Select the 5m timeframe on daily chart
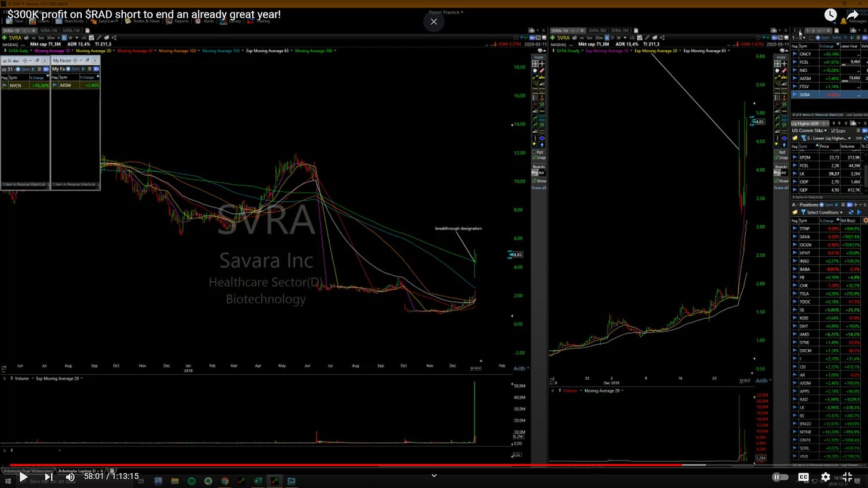The height and width of the screenshot is (488, 868). click(41, 38)
